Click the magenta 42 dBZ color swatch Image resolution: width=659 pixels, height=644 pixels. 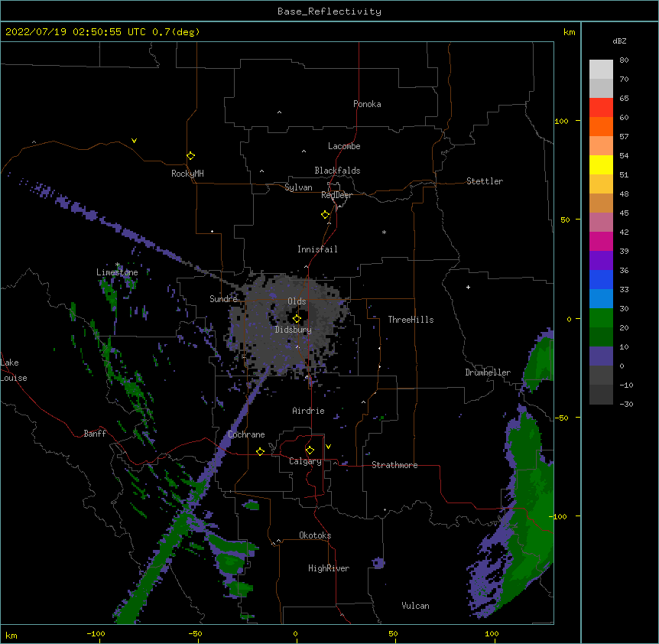pos(601,241)
